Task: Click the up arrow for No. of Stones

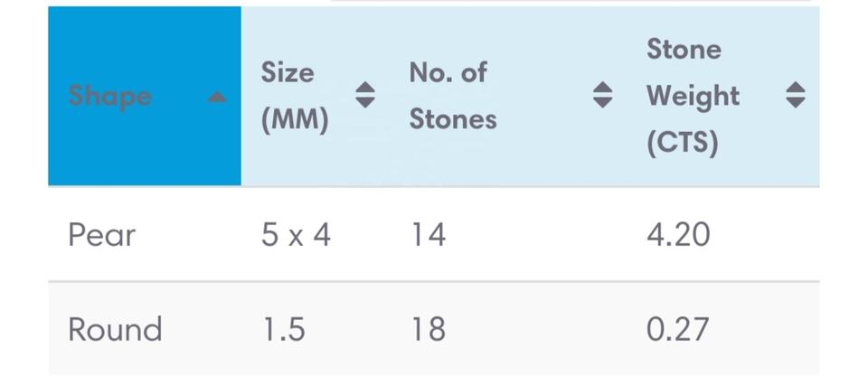Action: click(x=602, y=88)
